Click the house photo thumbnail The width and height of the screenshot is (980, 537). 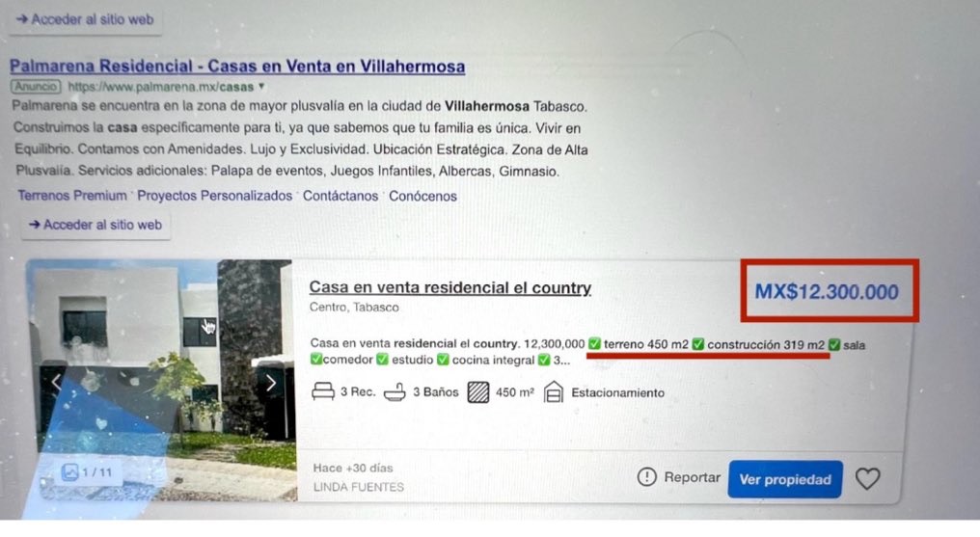pyautogui.click(x=162, y=380)
